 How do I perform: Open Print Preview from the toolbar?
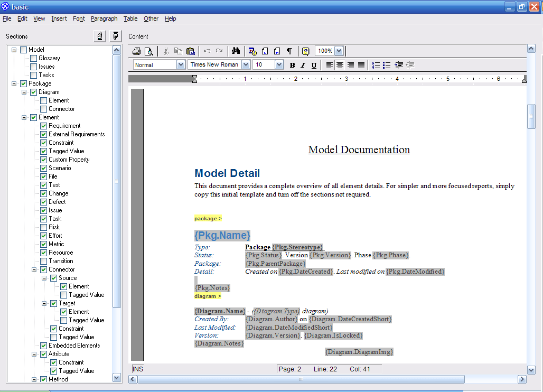(x=148, y=51)
